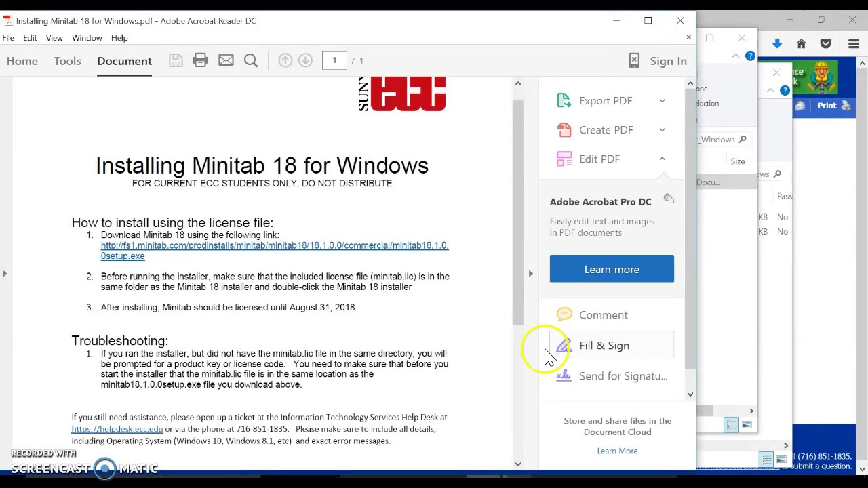The image size is (868, 488).
Task: Open the Edit menu
Action: pyautogui.click(x=30, y=38)
